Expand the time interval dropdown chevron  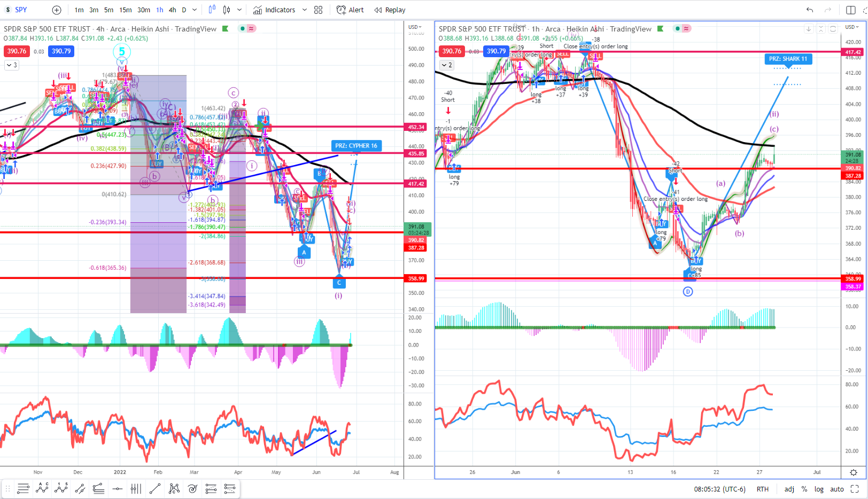[195, 10]
